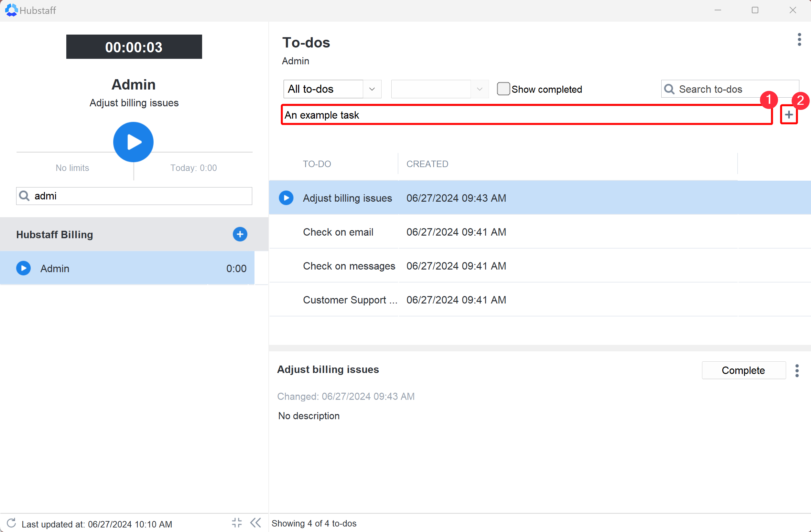Select the Customer Support to-do row
The width and height of the screenshot is (811, 532).
pyautogui.click(x=540, y=300)
